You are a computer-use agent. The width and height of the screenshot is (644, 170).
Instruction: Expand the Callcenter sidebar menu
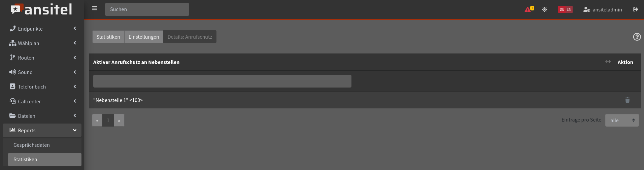[42, 101]
